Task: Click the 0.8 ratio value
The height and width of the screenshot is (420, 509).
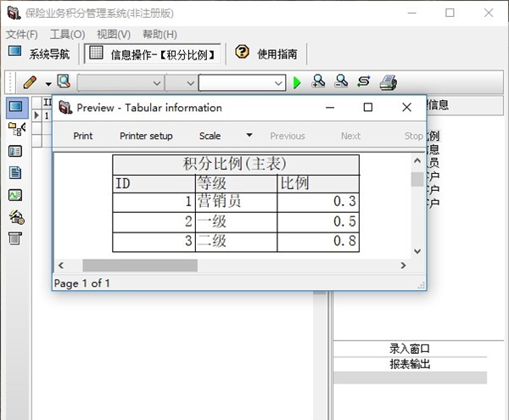Action: [x=344, y=241]
